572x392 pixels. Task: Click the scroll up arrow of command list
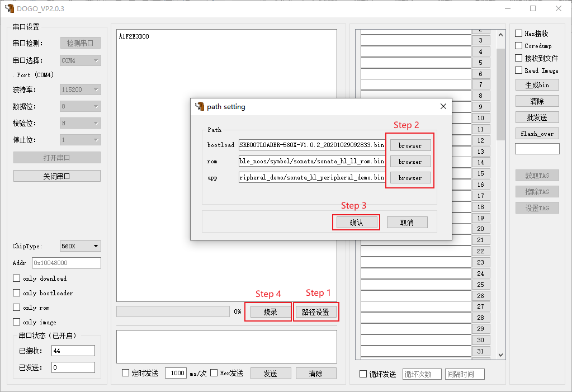click(500, 35)
